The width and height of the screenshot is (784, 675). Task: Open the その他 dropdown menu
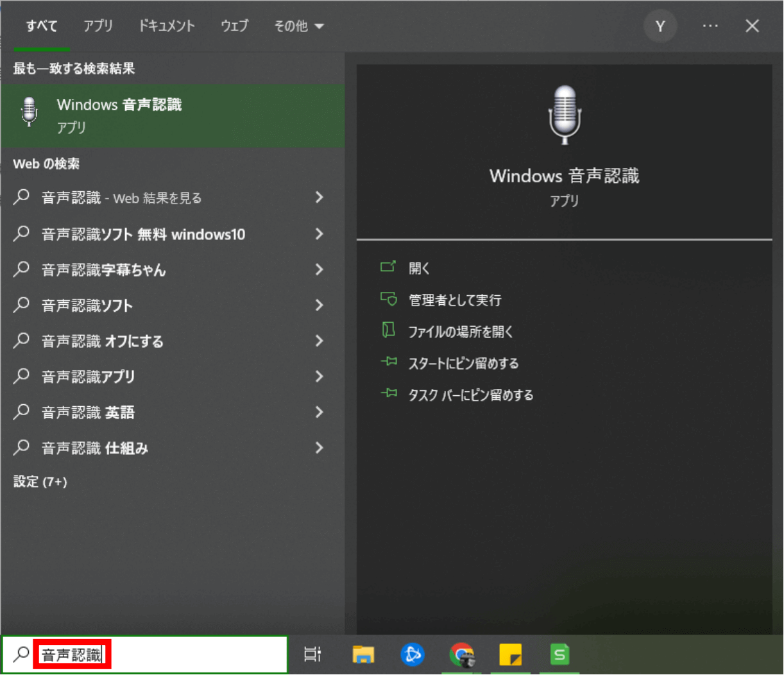tap(299, 26)
